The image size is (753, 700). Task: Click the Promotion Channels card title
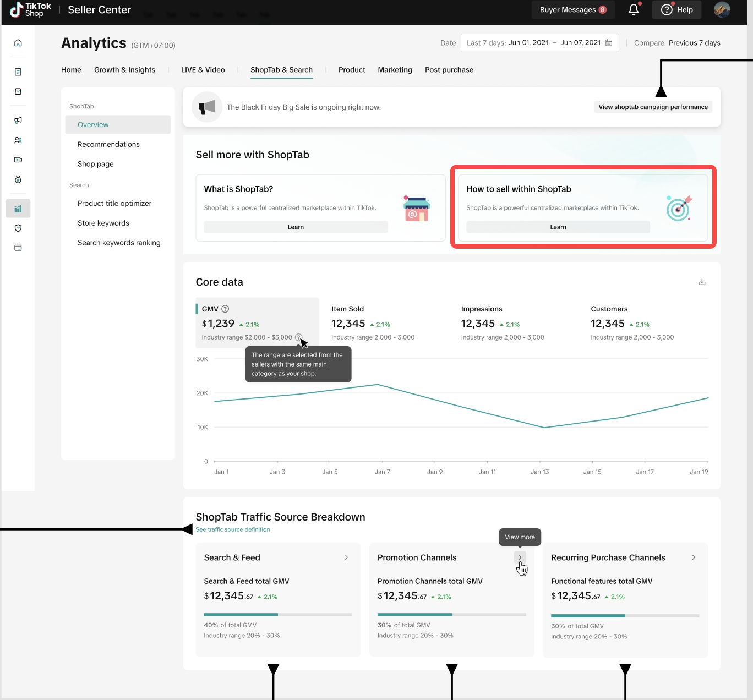pos(417,557)
